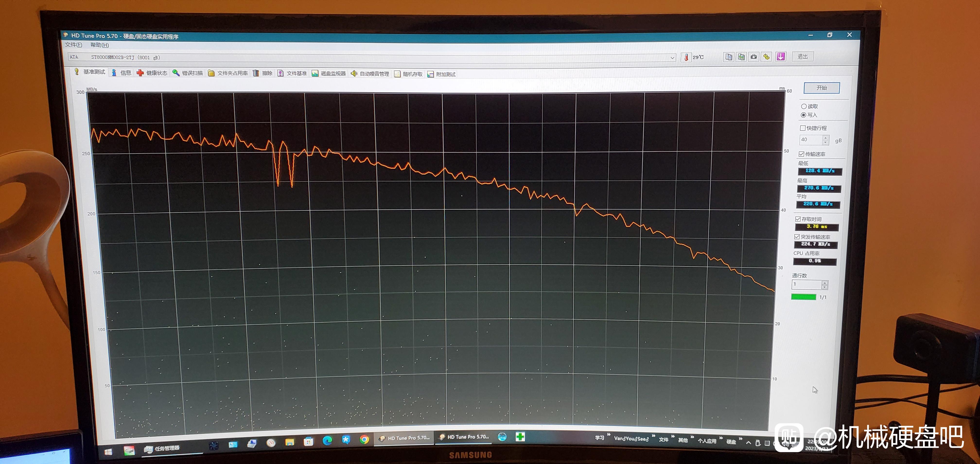Open the 磁盘监视器 disk monitor tab
The width and height of the screenshot is (980, 464).
329,73
